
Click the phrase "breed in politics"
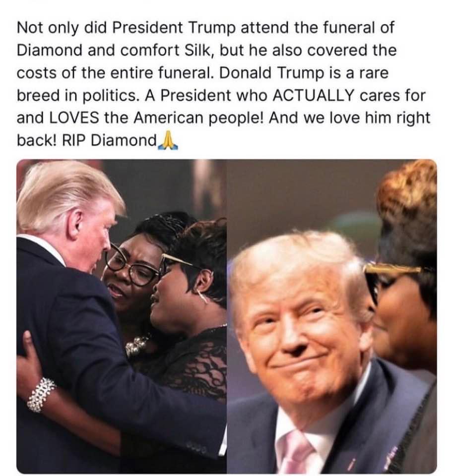pyautogui.click(x=76, y=96)
